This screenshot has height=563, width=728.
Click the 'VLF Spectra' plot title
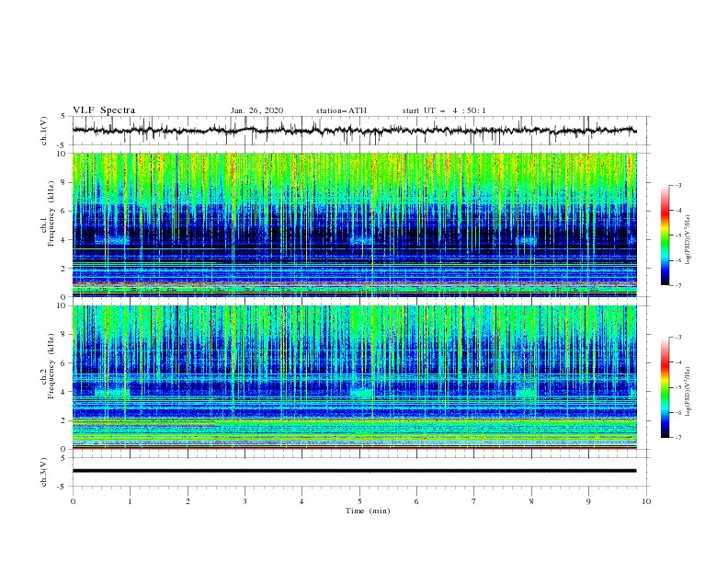[104, 110]
